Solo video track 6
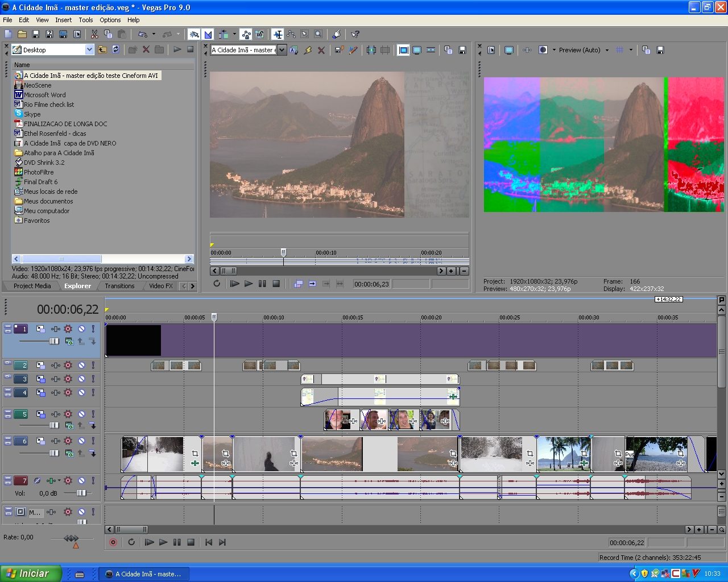728x582 pixels. [93, 441]
